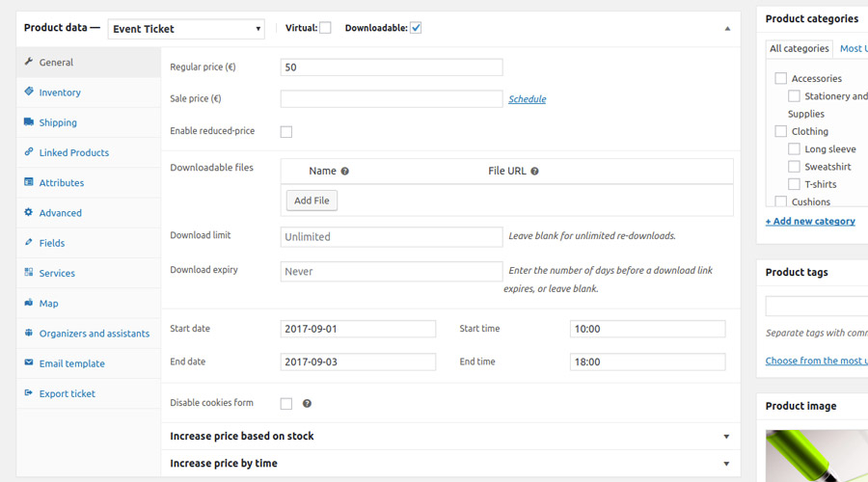Switch to Organizers and assistants tab
This screenshot has height=482, width=868.
94,334
